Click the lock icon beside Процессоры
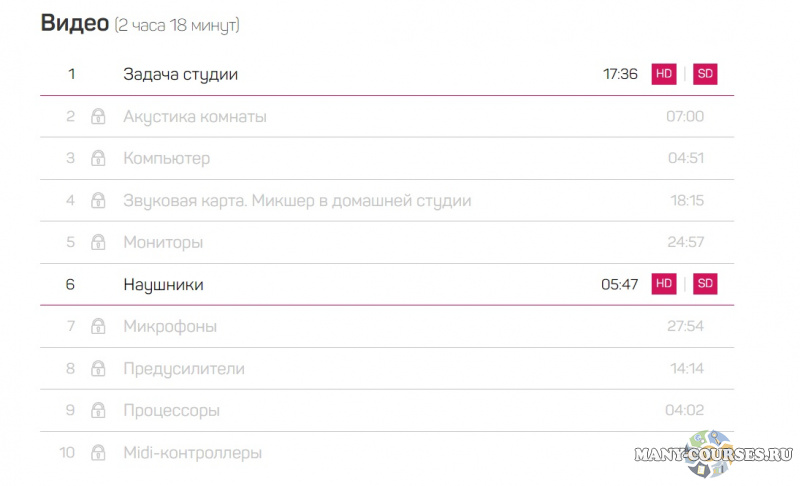 [x=99, y=411]
